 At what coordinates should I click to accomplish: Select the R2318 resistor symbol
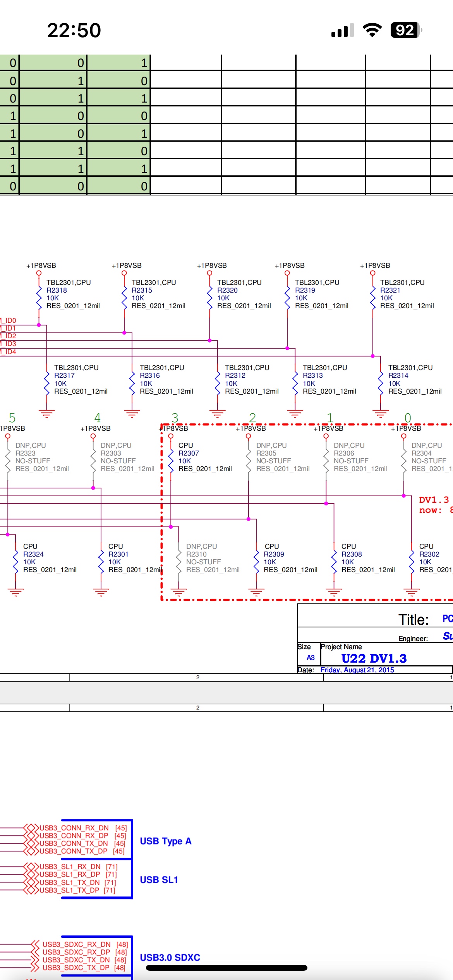tap(39, 298)
